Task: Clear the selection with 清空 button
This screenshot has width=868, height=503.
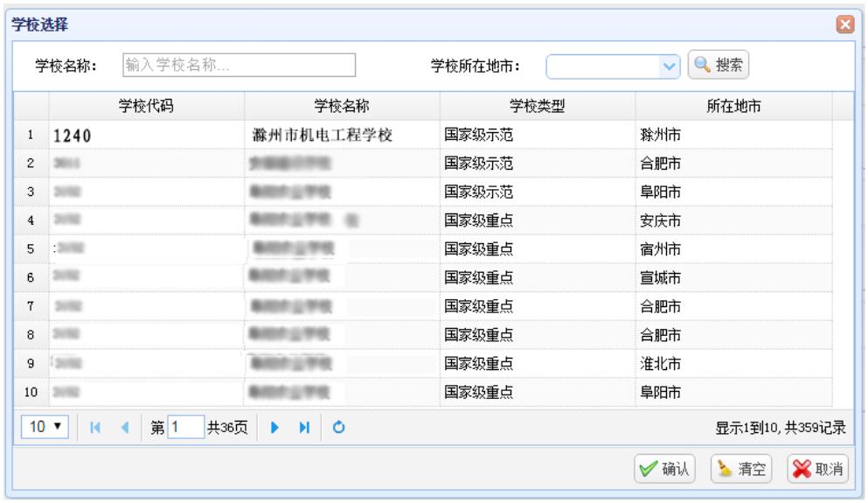Action: point(741,469)
